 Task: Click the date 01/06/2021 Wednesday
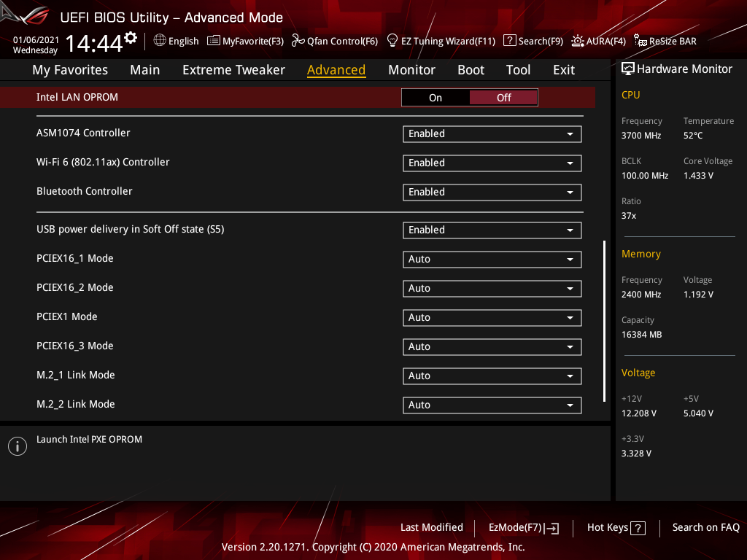(x=36, y=45)
